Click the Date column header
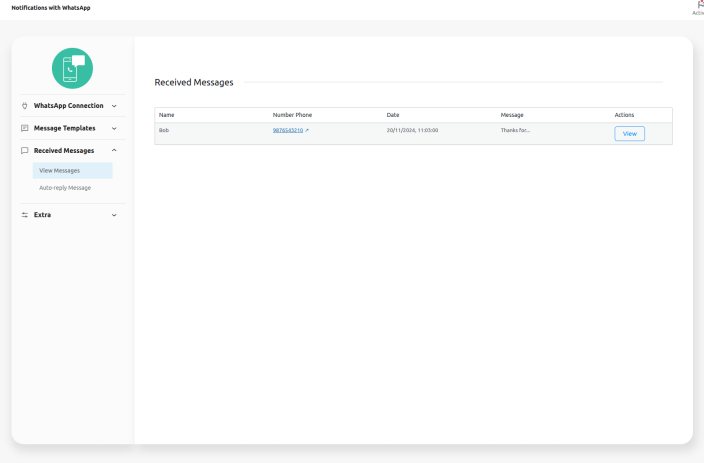The image size is (704, 463). click(x=393, y=115)
